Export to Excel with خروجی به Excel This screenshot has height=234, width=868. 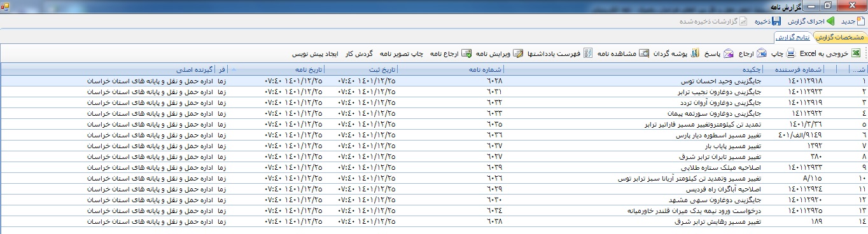830,53
